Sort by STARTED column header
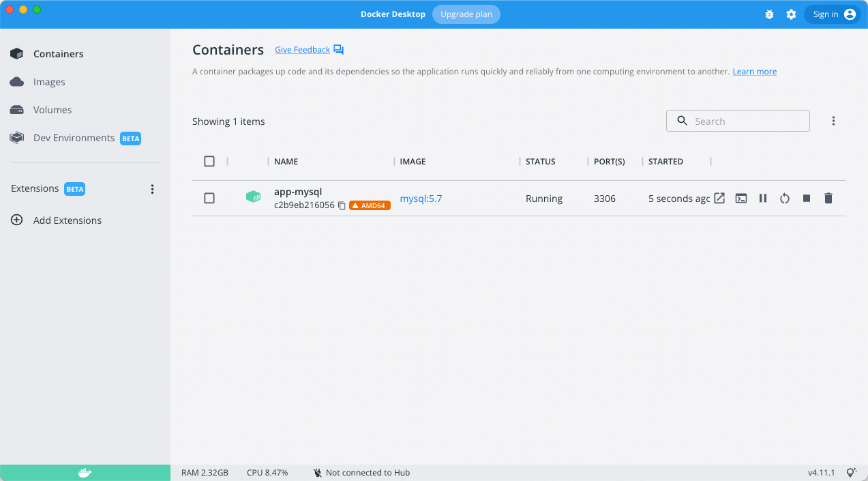868x481 pixels. 665,162
